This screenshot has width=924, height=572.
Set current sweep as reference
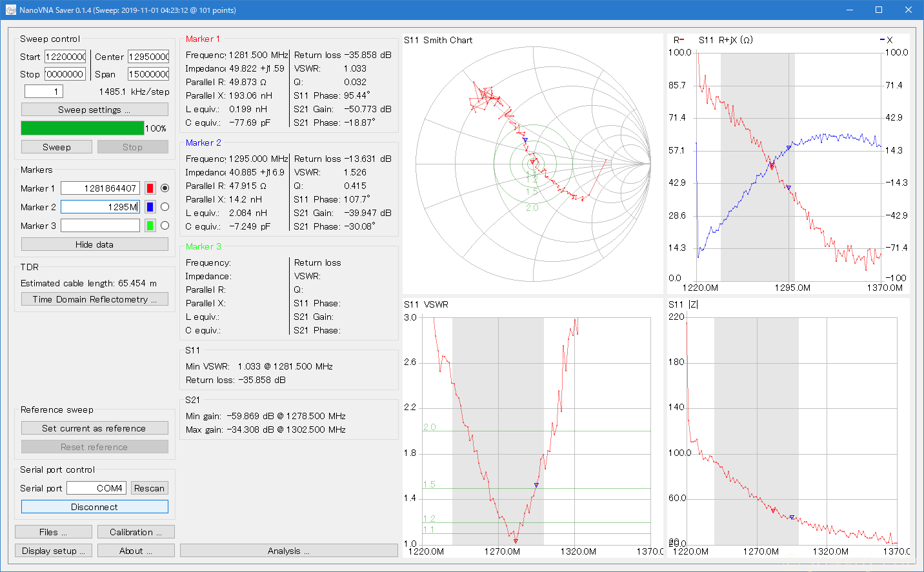pyautogui.click(x=94, y=428)
